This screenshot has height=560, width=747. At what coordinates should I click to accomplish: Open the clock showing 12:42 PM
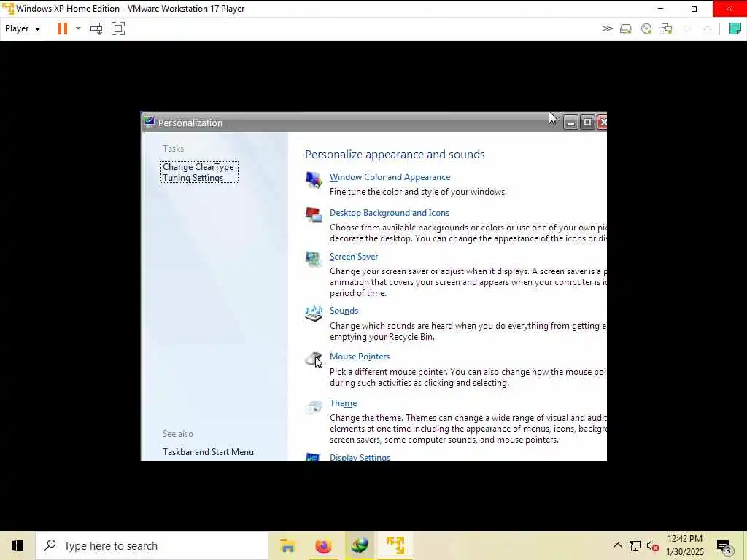pos(684,545)
